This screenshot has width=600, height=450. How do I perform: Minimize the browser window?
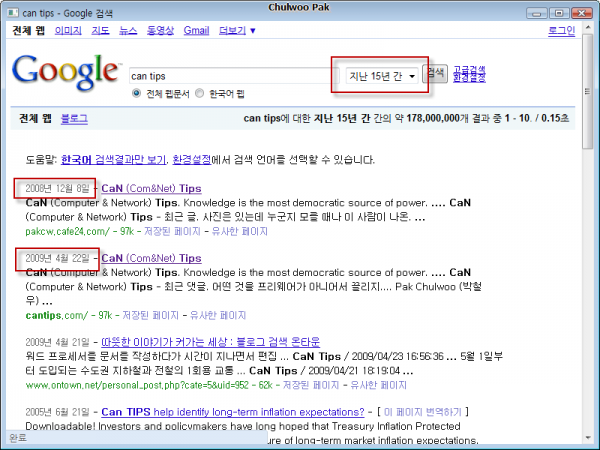coord(536,13)
